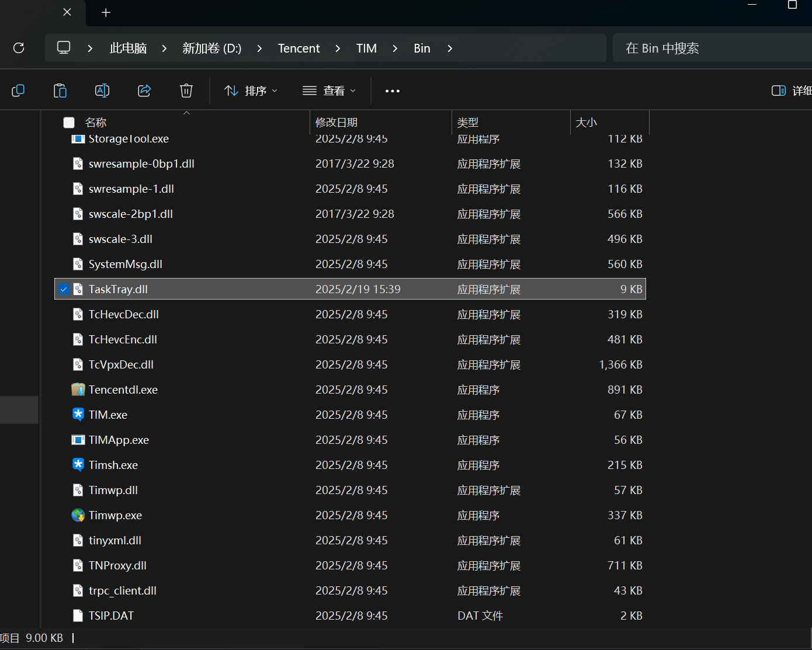Click the TSIP.DAT blank file icon
The height and width of the screenshot is (650, 812).
tap(78, 616)
